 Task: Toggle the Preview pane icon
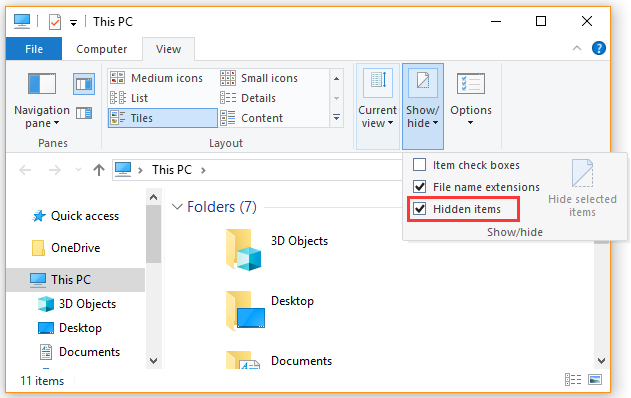tap(84, 84)
